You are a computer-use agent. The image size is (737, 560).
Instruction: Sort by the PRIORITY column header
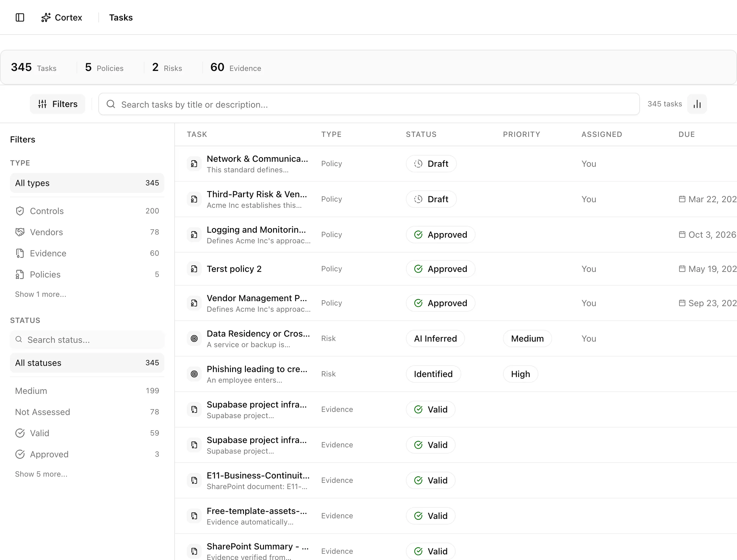pos(522,134)
